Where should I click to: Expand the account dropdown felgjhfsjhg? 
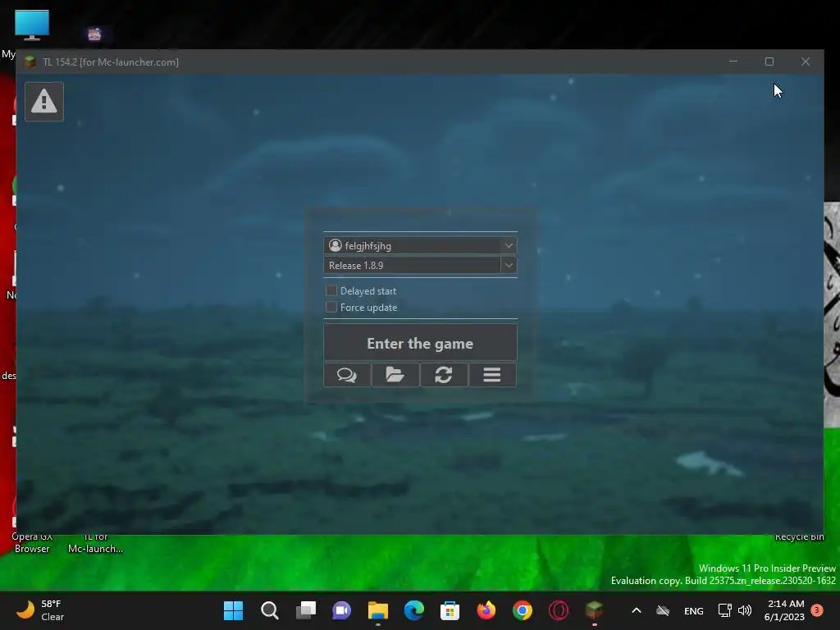pyautogui.click(x=509, y=245)
